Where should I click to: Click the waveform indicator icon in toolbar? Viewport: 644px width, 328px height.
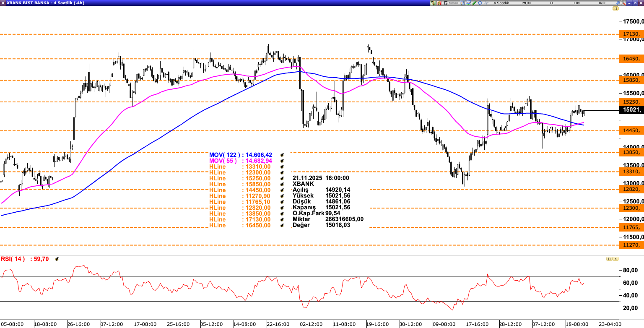click(x=486, y=3)
